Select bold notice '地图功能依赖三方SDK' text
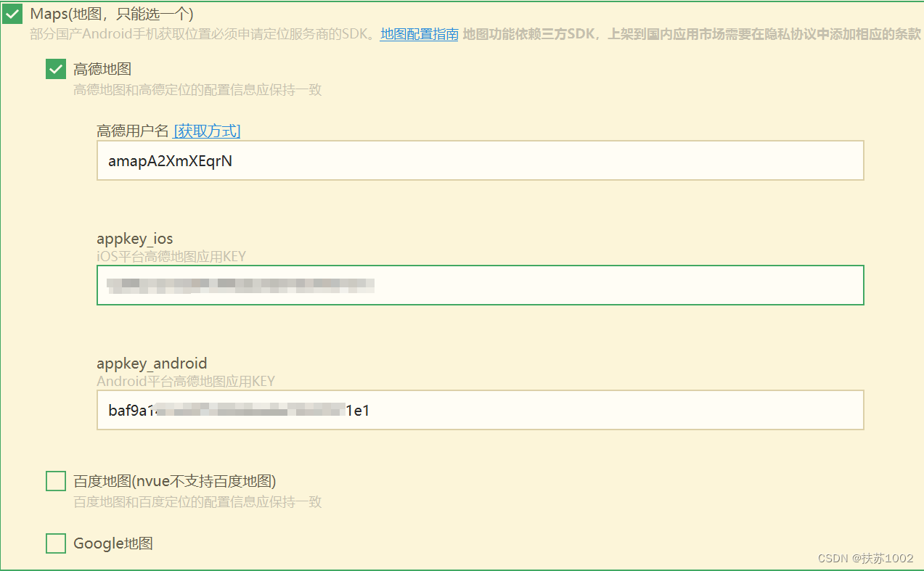 529,34
